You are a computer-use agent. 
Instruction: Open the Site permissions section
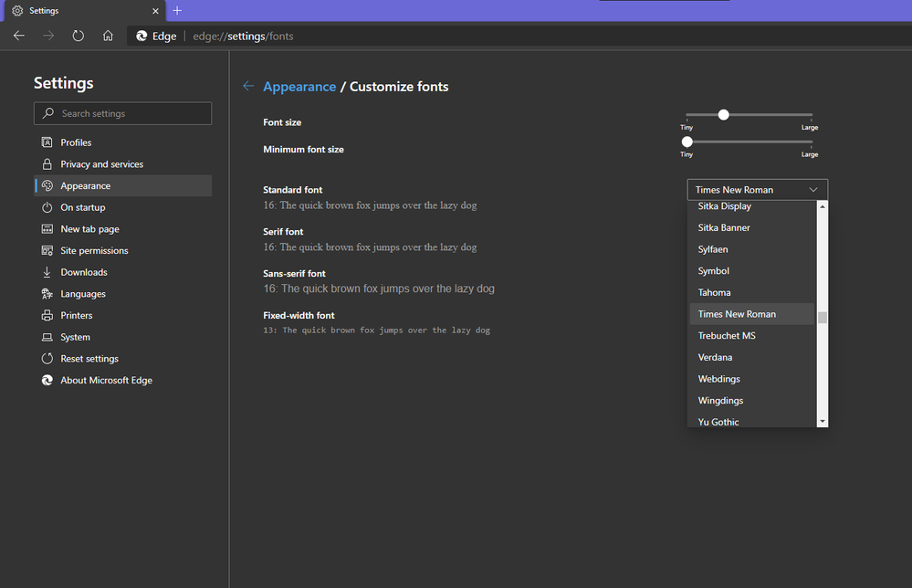[94, 250]
